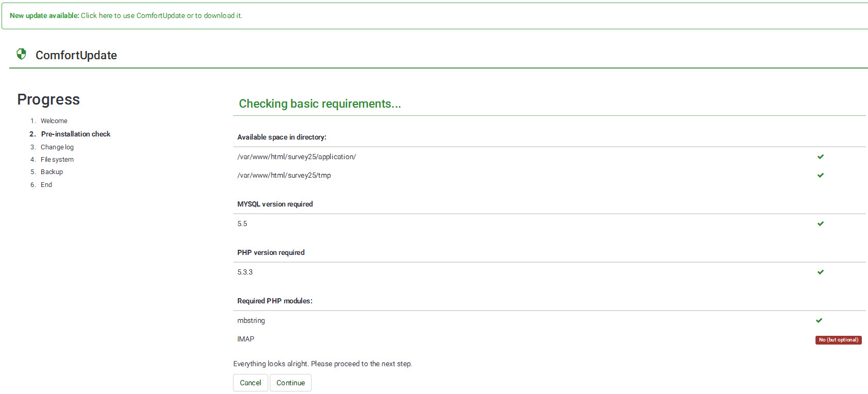The height and width of the screenshot is (394, 868).
Task: Click the mbstring module checkmark
Action: 819,320
